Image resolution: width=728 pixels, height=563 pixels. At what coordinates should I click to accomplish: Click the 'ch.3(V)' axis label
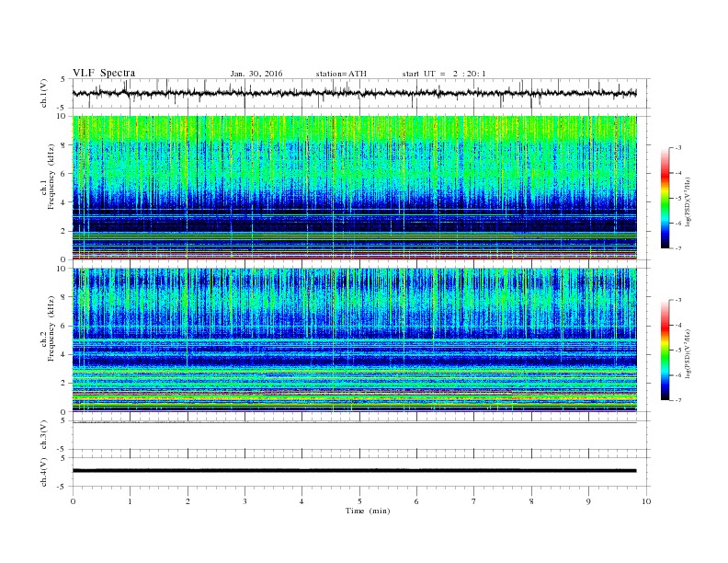(x=44, y=435)
